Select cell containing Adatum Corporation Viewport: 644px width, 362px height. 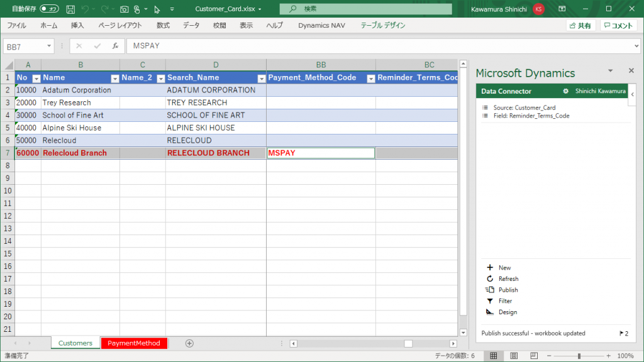click(80, 90)
